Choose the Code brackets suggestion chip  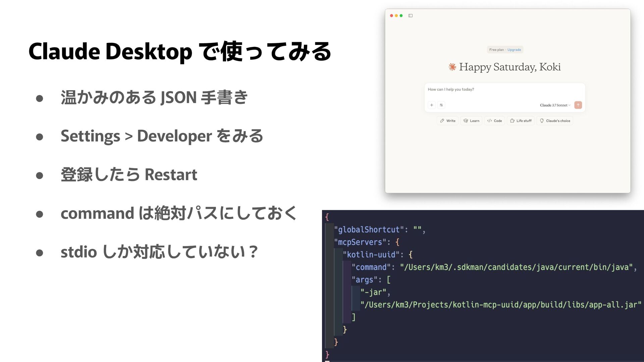point(494,121)
